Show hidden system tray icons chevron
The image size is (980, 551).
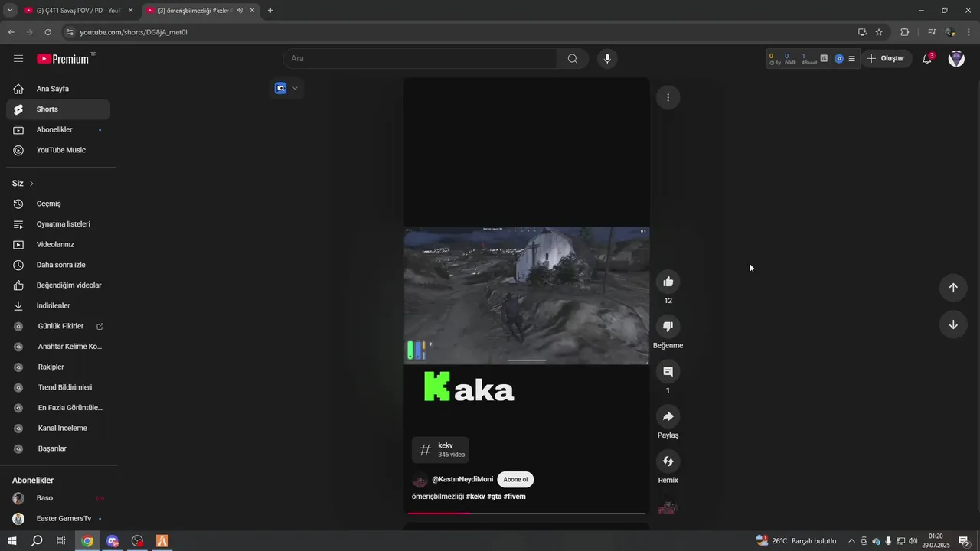(x=851, y=541)
